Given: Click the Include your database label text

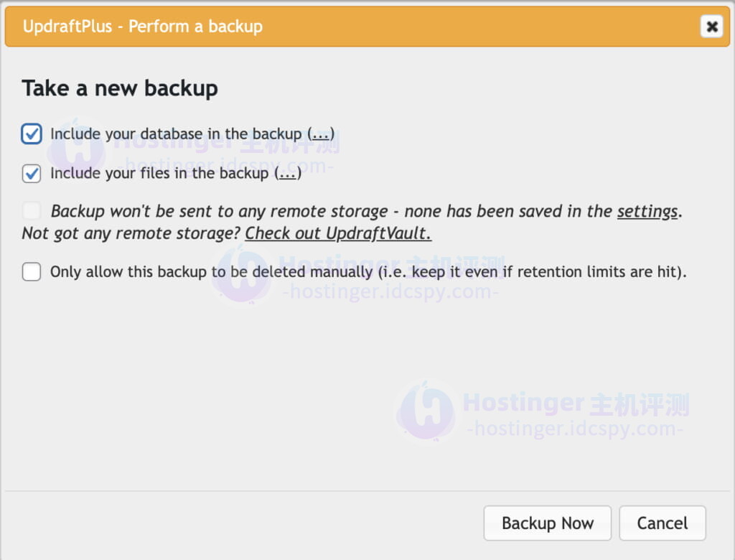Looking at the screenshot, I should pos(176,134).
